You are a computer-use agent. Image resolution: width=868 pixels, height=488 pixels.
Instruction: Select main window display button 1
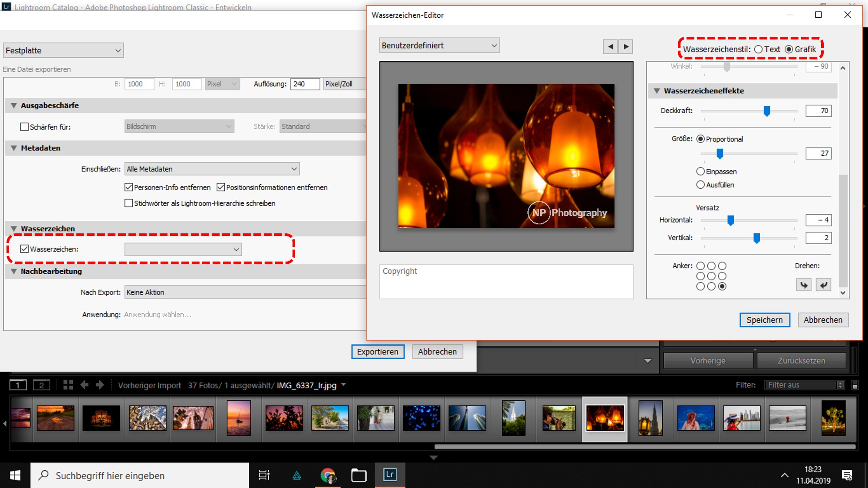18,385
